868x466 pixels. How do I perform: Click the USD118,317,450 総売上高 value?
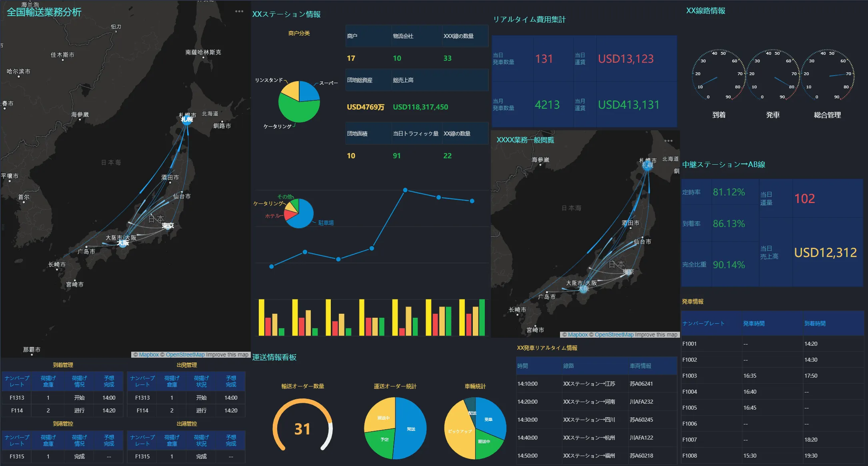click(420, 107)
